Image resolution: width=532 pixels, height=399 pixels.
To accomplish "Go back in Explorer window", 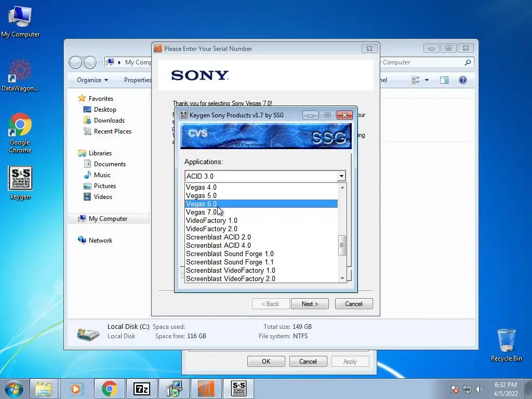I will coord(75,62).
